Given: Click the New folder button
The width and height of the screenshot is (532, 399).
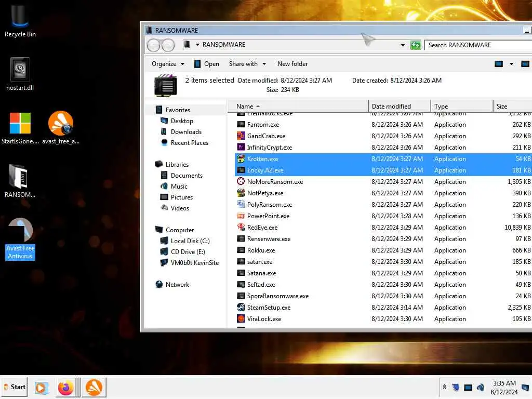Looking at the screenshot, I should point(292,64).
